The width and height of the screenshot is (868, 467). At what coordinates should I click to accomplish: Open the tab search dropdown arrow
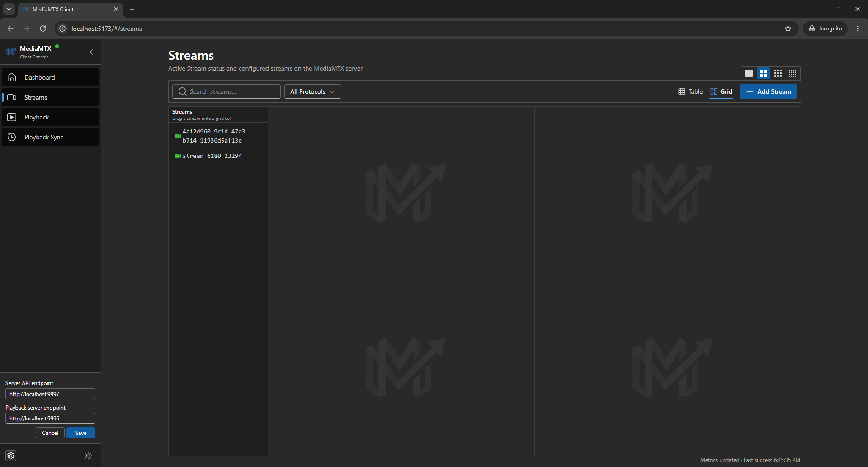(9, 9)
